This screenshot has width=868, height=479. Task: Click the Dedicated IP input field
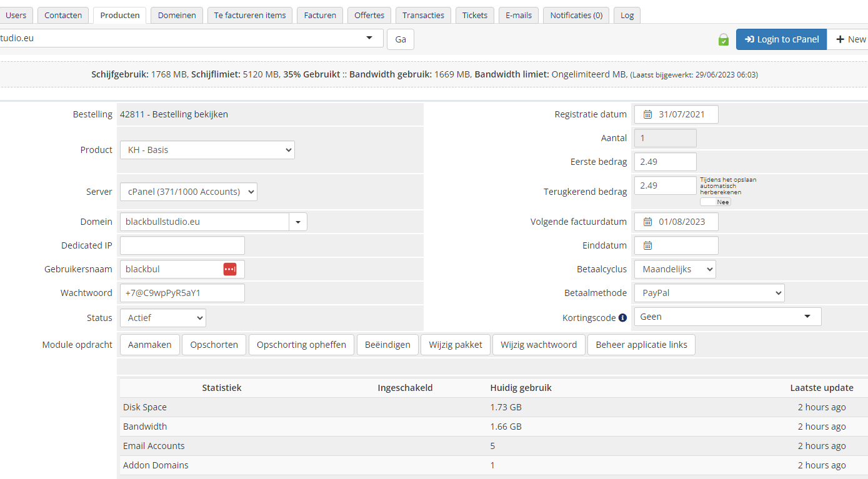coord(182,245)
